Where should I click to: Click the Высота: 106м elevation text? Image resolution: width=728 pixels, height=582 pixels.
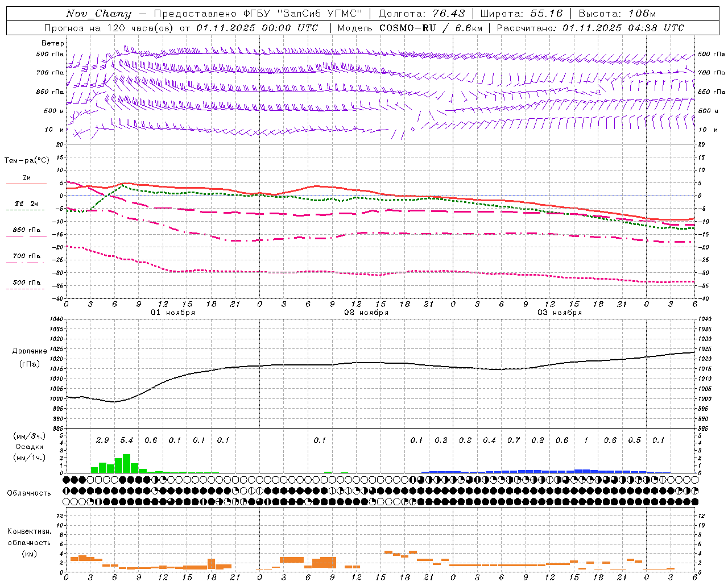point(617,14)
